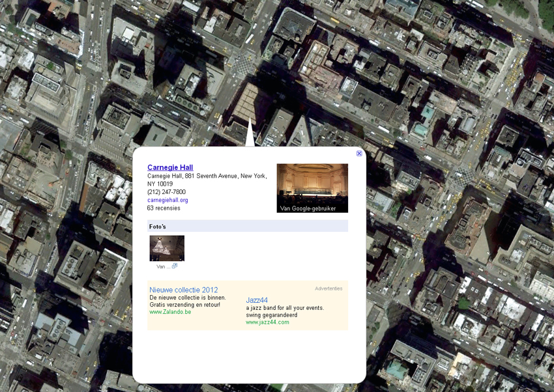The image size is (554, 392).
Task: Click the 'Van ...' caption under the chandelier photo
Action: click(x=163, y=267)
